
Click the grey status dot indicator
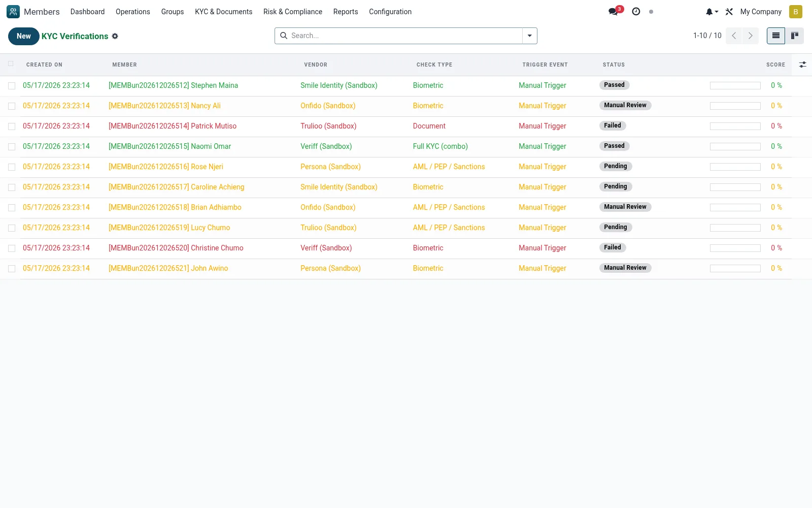coord(651,12)
